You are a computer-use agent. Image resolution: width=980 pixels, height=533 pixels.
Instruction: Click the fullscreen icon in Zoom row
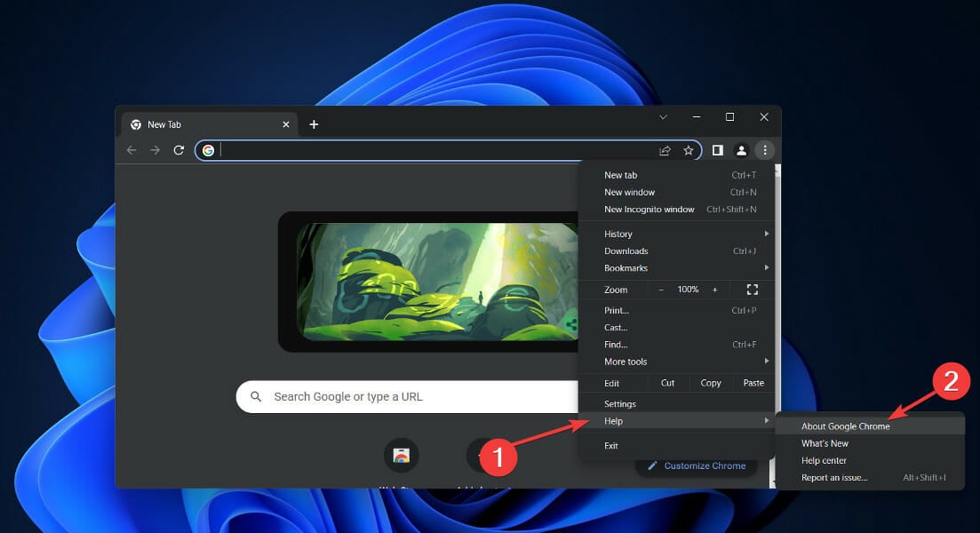click(x=752, y=290)
